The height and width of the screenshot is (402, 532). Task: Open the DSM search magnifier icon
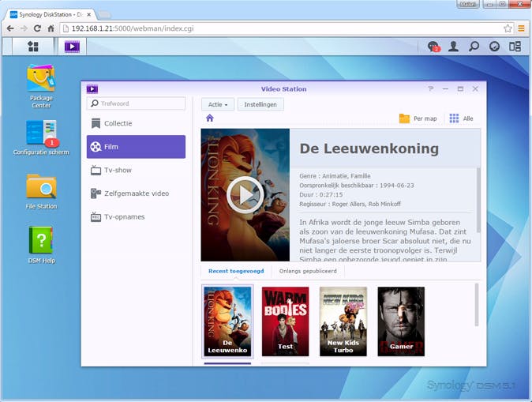[474, 47]
